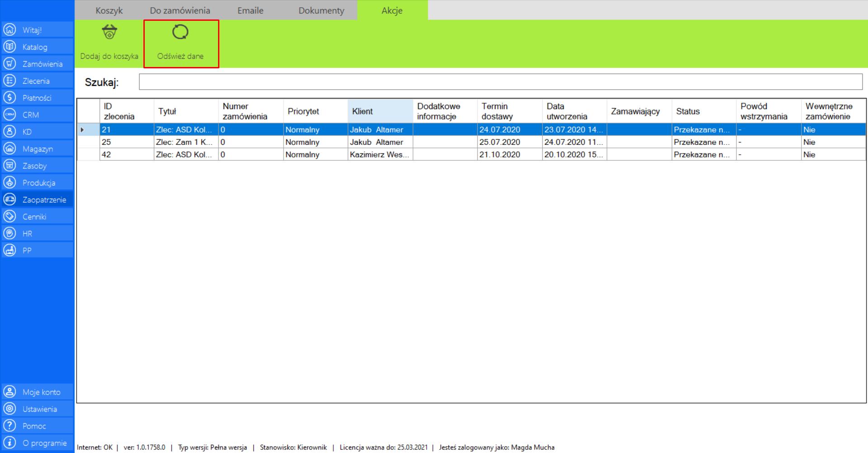Viewport: 868px width, 453px height.
Task: Click client cell Kazimierz Wes...
Action: coord(380,154)
